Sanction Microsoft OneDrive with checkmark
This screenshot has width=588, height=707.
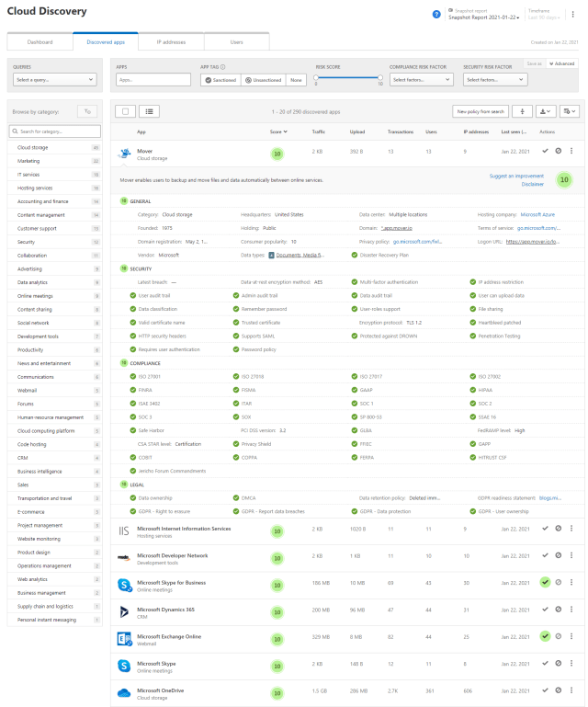tap(545, 690)
